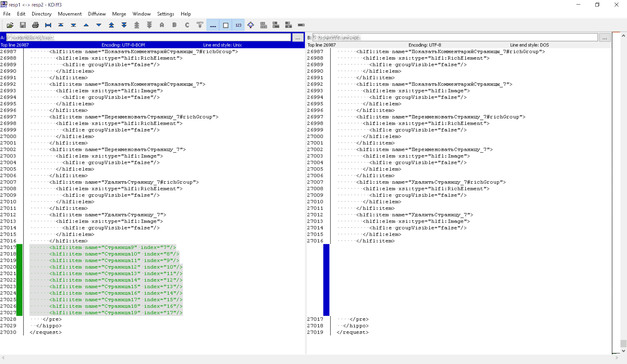
Task: Toggle show whitespace characters button
Action: [x=213, y=25]
